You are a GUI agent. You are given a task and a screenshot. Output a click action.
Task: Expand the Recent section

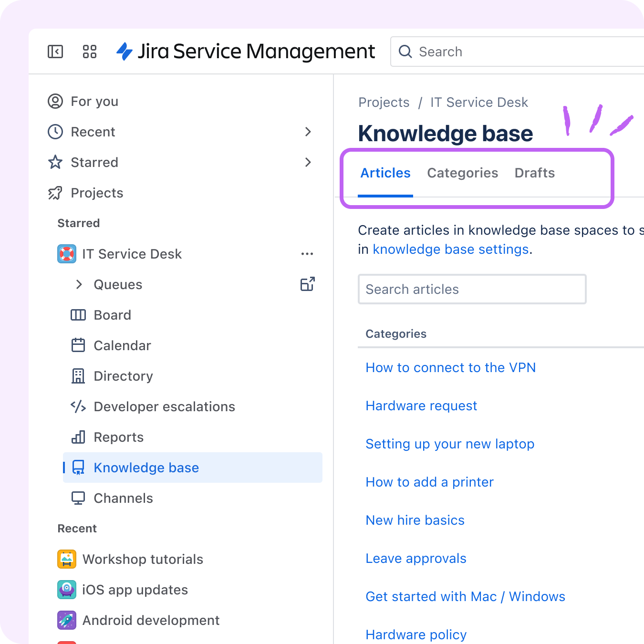click(308, 132)
